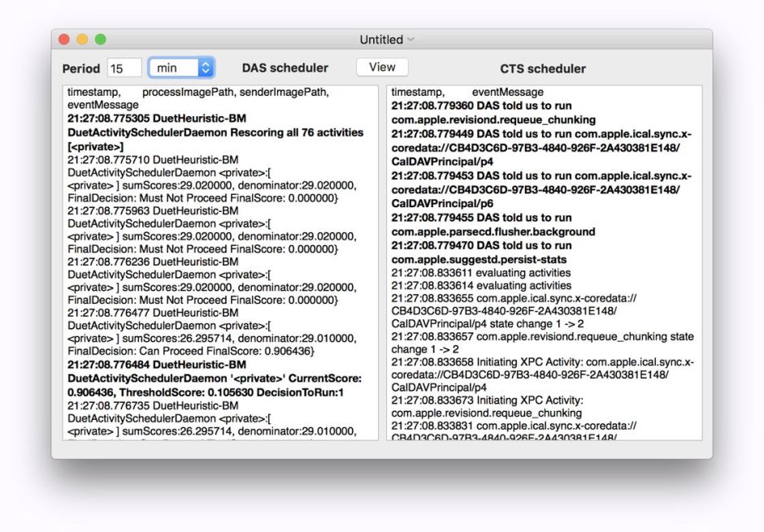Click inside the Period input field

coord(124,68)
